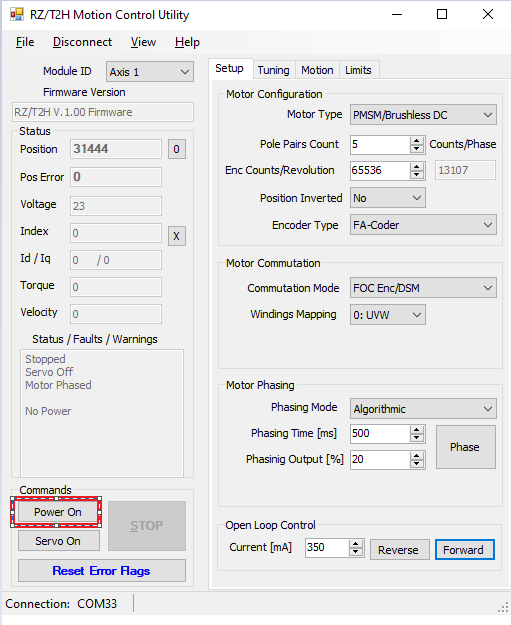Open the Commutation Mode dropdown

coord(423,288)
